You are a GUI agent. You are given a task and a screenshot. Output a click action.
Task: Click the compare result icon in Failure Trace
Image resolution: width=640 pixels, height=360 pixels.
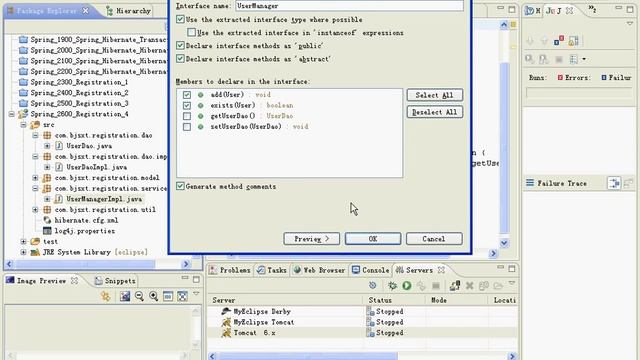click(628, 183)
